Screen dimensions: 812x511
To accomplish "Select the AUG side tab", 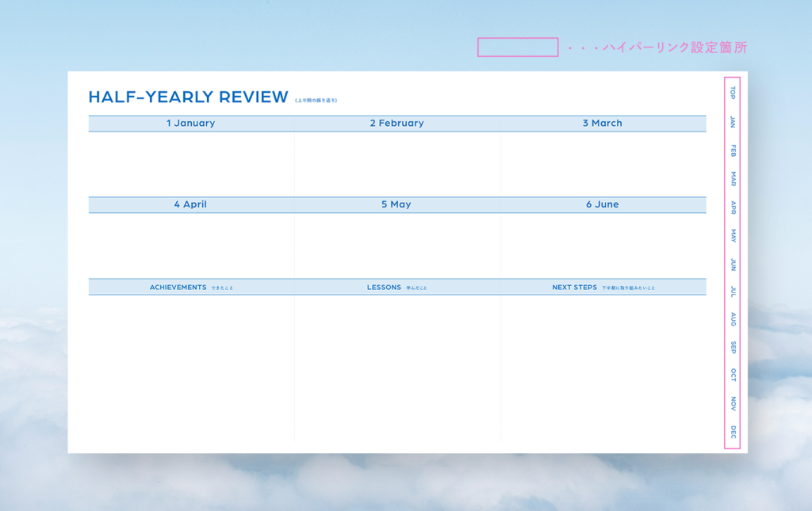I will click(x=733, y=319).
